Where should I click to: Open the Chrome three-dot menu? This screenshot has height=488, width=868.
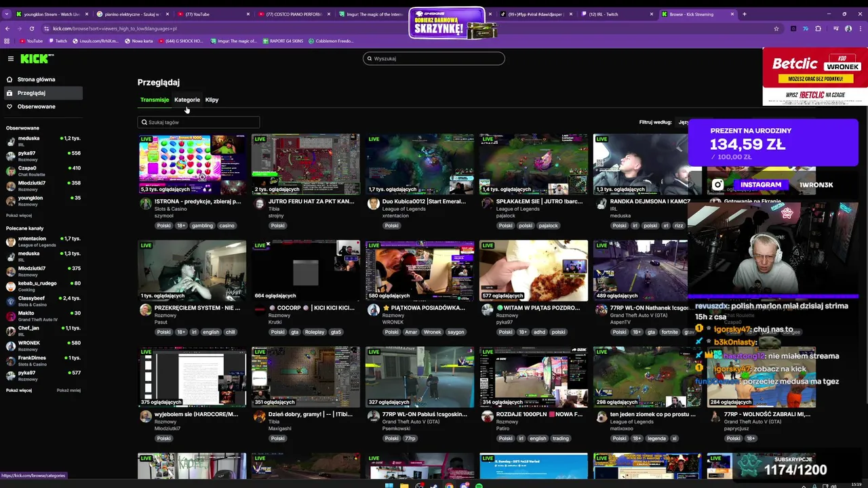860,28
